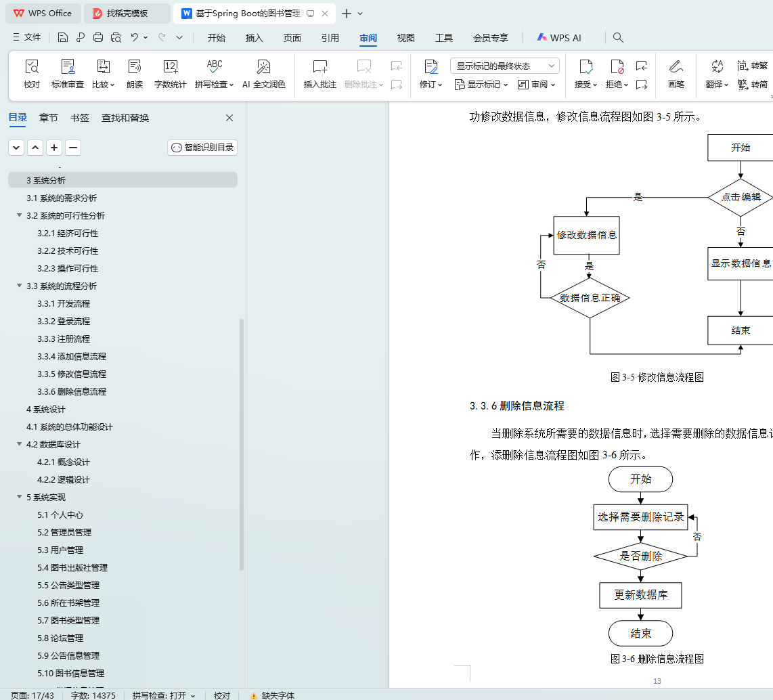Open 字数统计 word count tool

tap(170, 74)
